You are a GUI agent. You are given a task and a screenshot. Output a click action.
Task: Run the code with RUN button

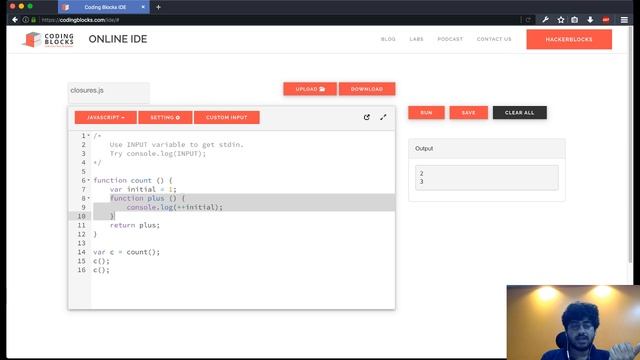coord(426,113)
